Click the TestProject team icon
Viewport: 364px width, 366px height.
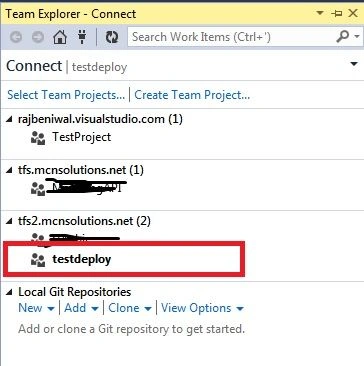pos(38,137)
